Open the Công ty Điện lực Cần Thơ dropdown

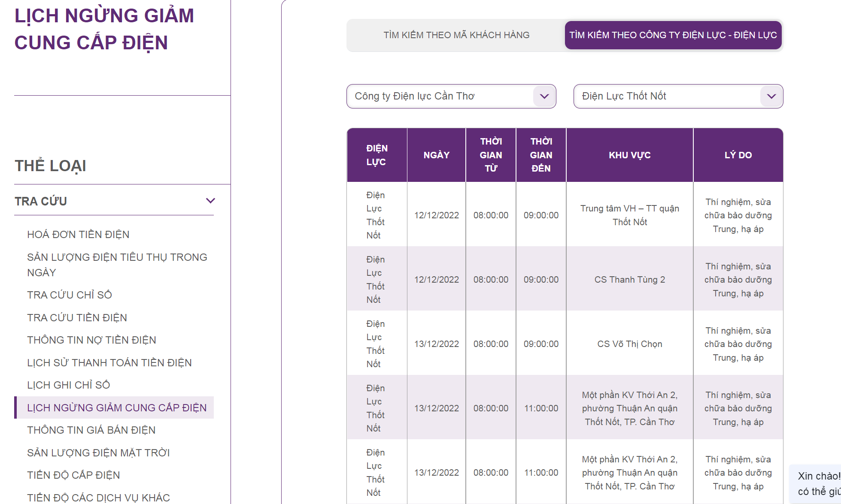point(451,96)
